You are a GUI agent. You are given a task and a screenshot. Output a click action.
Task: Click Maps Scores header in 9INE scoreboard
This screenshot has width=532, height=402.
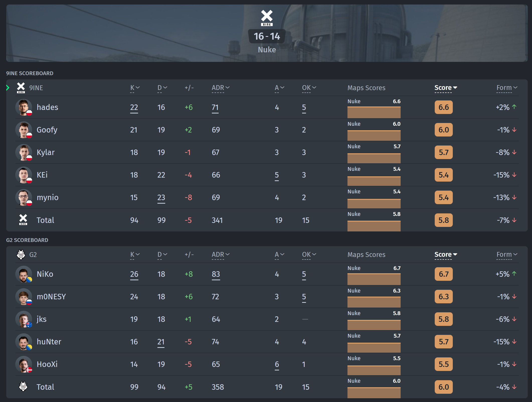[366, 88]
